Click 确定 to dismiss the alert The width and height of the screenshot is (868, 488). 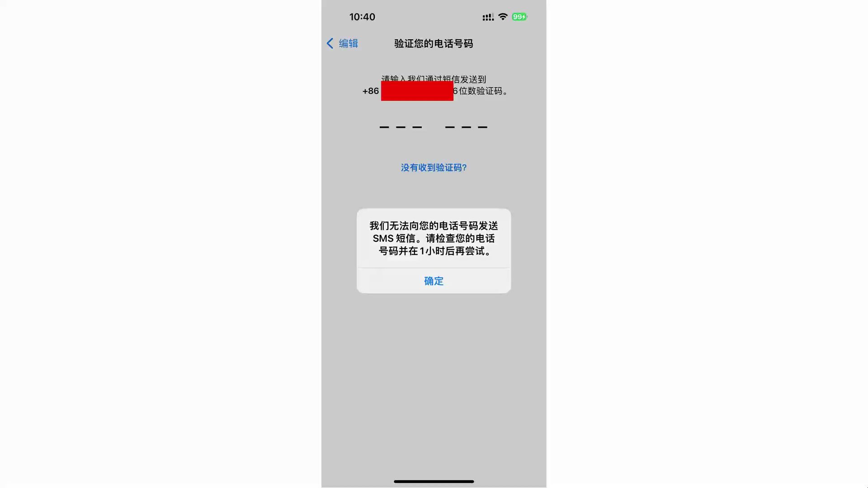tap(434, 281)
